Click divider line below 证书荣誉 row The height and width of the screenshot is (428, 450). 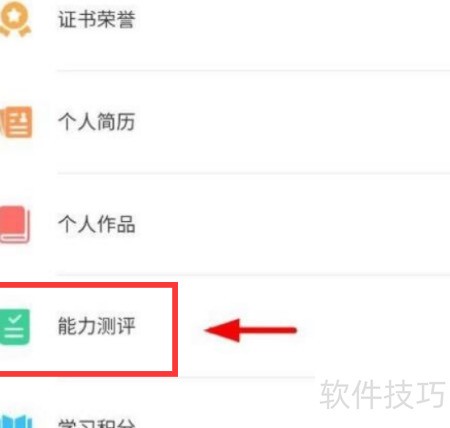point(253,71)
